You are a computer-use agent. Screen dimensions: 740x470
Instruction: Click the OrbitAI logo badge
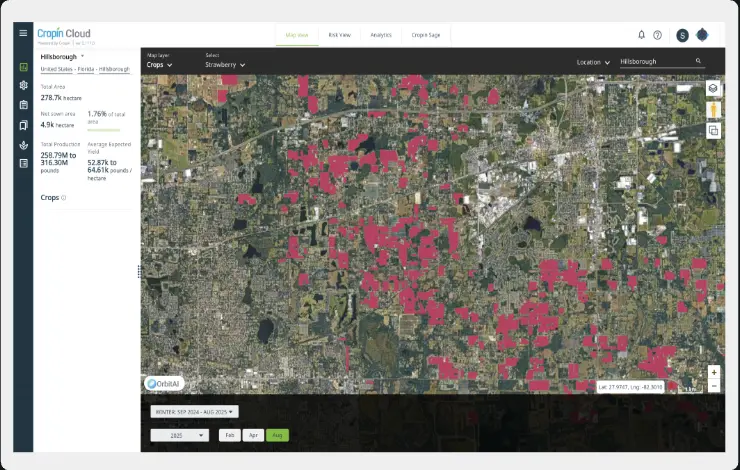(x=164, y=384)
